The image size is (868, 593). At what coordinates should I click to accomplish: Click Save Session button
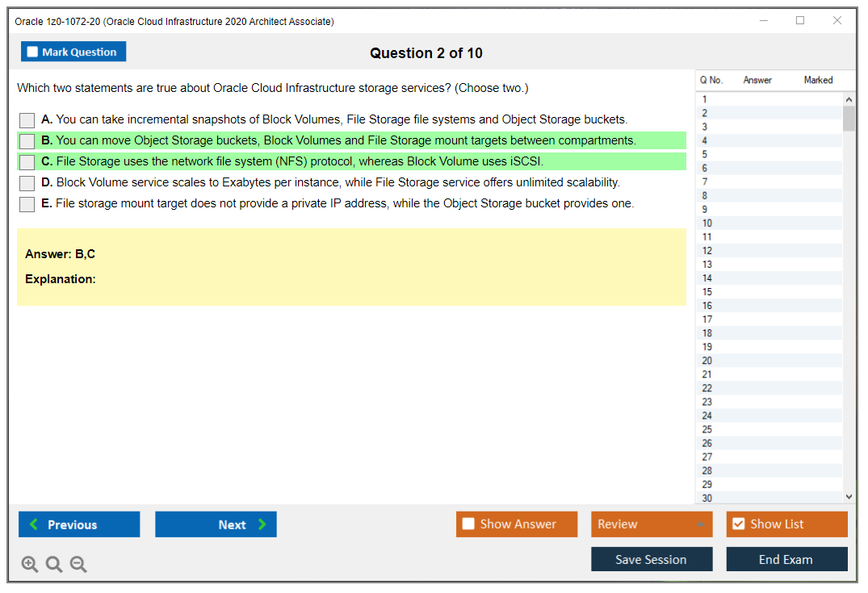tap(652, 559)
